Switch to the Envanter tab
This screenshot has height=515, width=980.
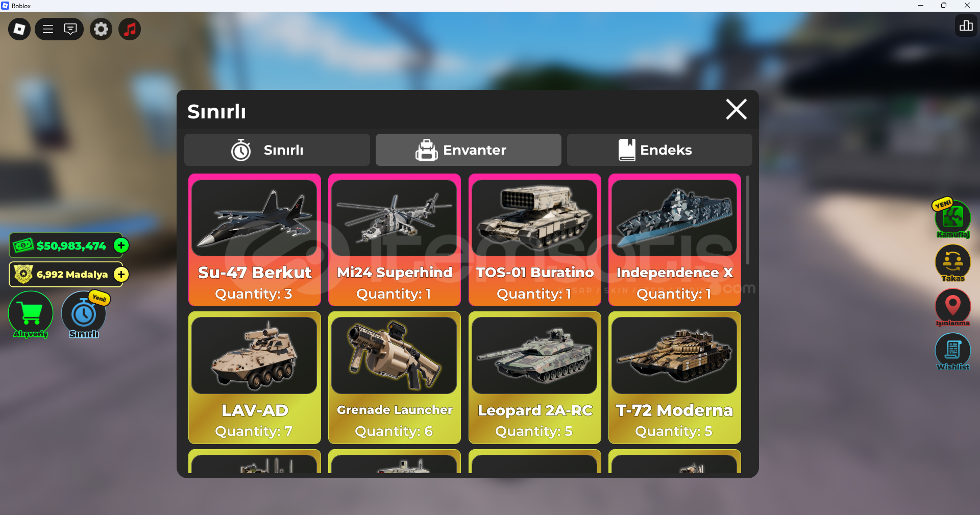point(469,150)
